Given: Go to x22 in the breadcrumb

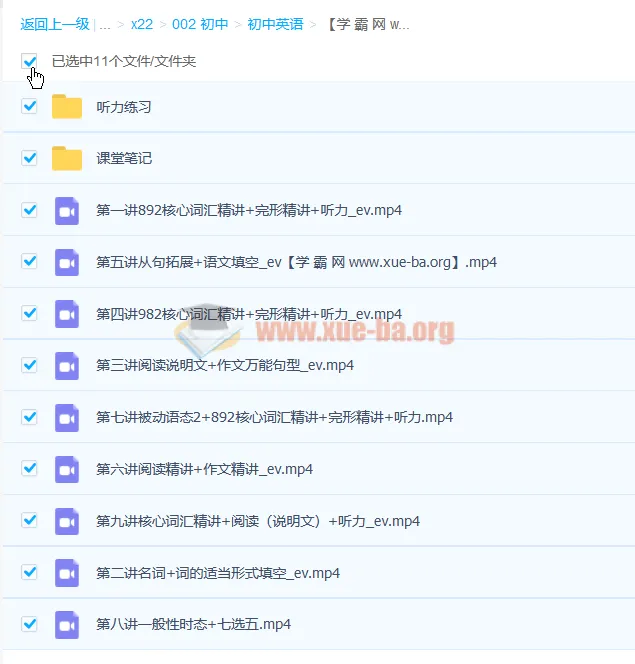Looking at the screenshot, I should (142, 24).
